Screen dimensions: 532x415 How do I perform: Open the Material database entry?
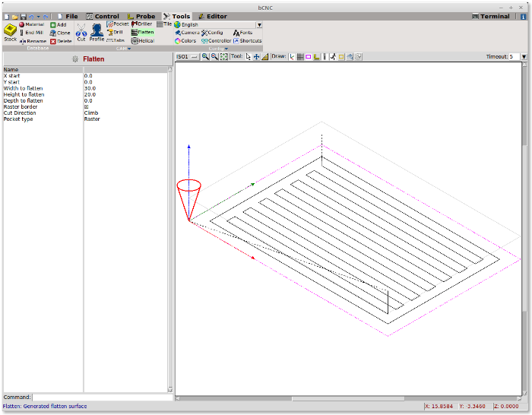click(x=32, y=24)
